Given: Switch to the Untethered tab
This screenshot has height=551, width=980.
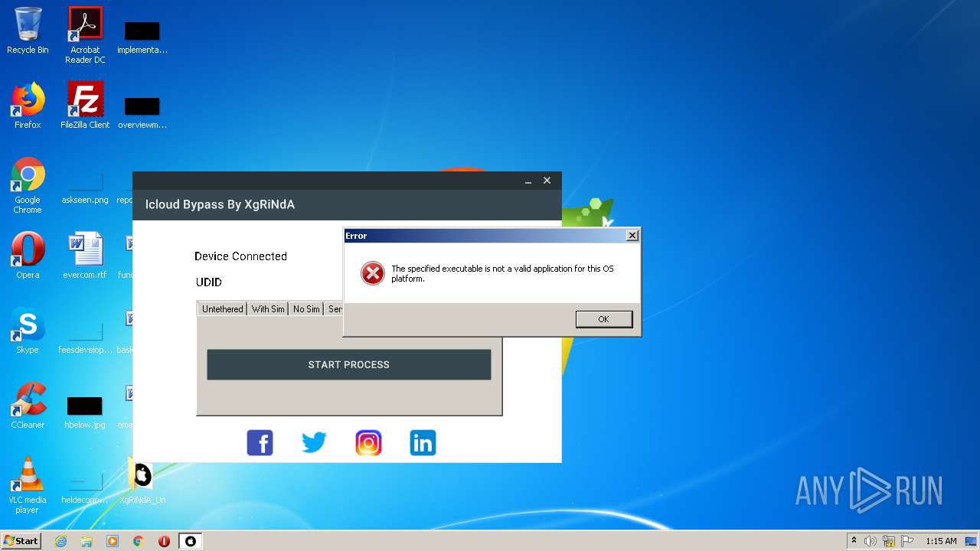Looking at the screenshot, I should click(x=222, y=309).
